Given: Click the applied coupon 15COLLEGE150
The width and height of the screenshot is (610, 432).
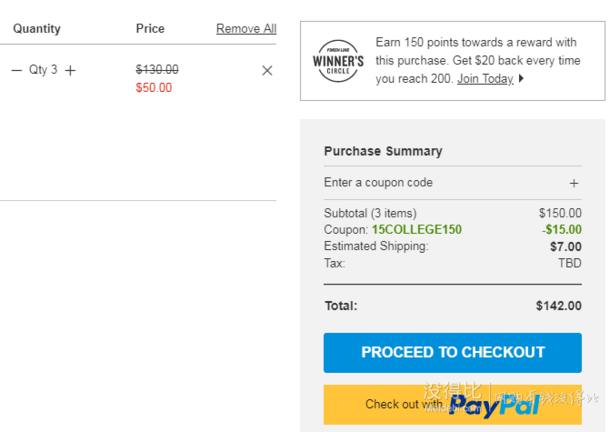Looking at the screenshot, I should pyautogui.click(x=417, y=230).
